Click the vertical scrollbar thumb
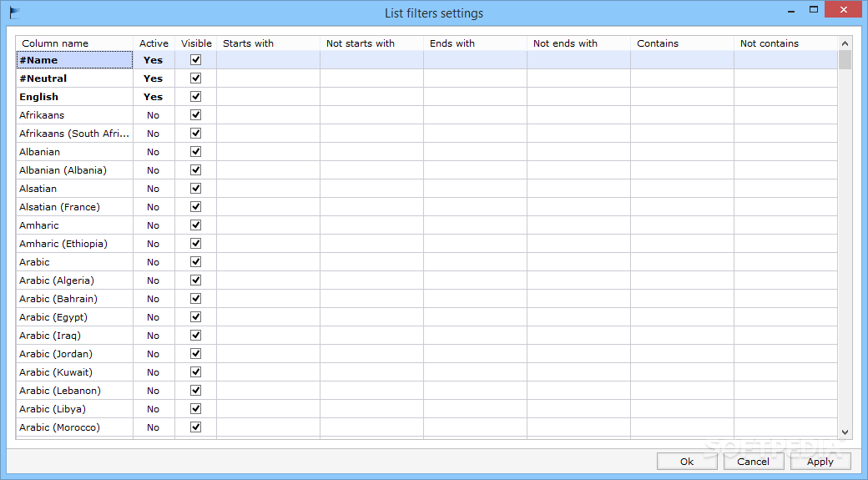Screen dimensions: 868x480 [845, 60]
